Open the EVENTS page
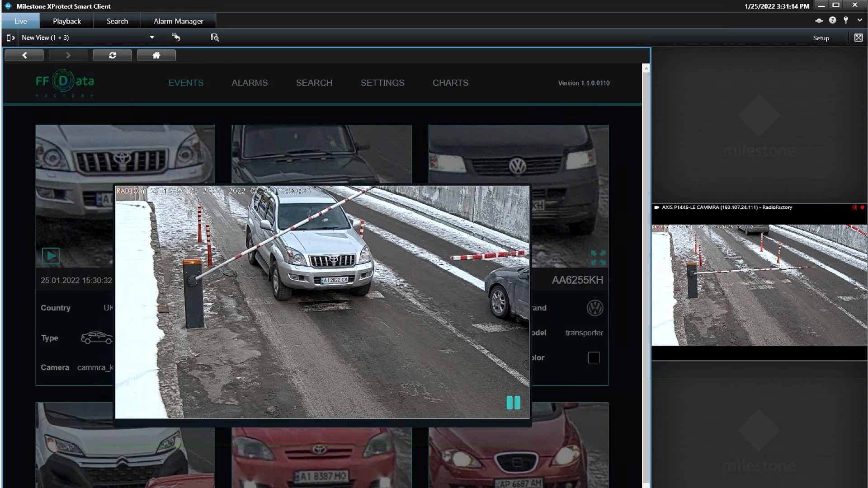Image resolution: width=868 pixels, height=488 pixels. click(186, 83)
